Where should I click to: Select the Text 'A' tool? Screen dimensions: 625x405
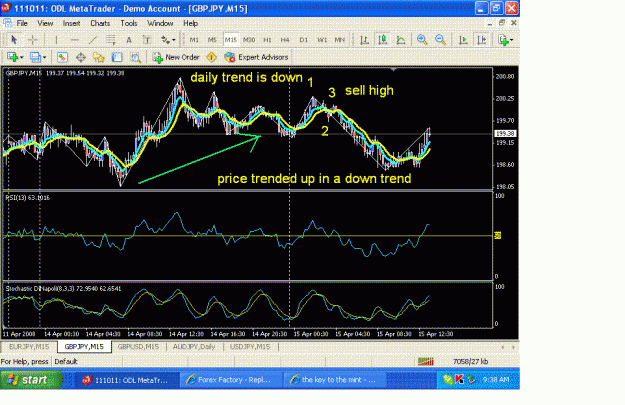129,40
